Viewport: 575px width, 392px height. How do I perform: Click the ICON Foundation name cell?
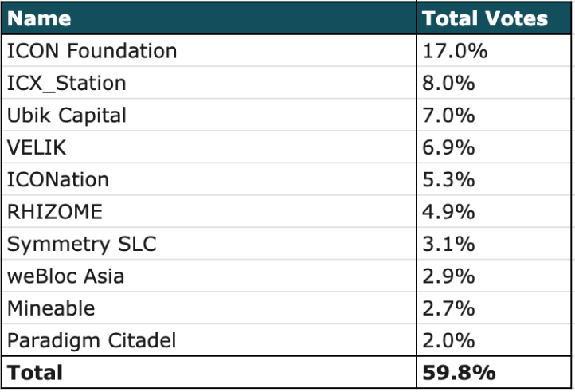(x=209, y=51)
